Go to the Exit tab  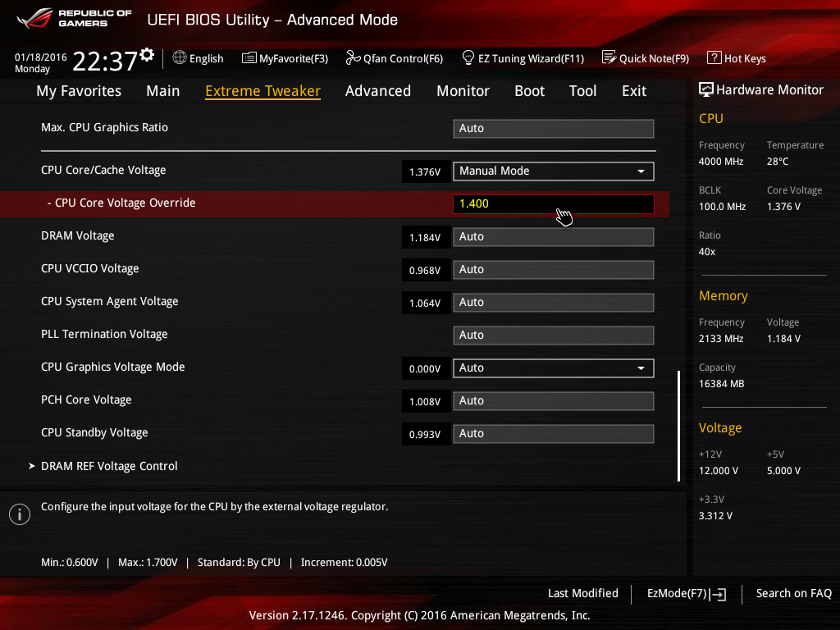pyautogui.click(x=634, y=91)
